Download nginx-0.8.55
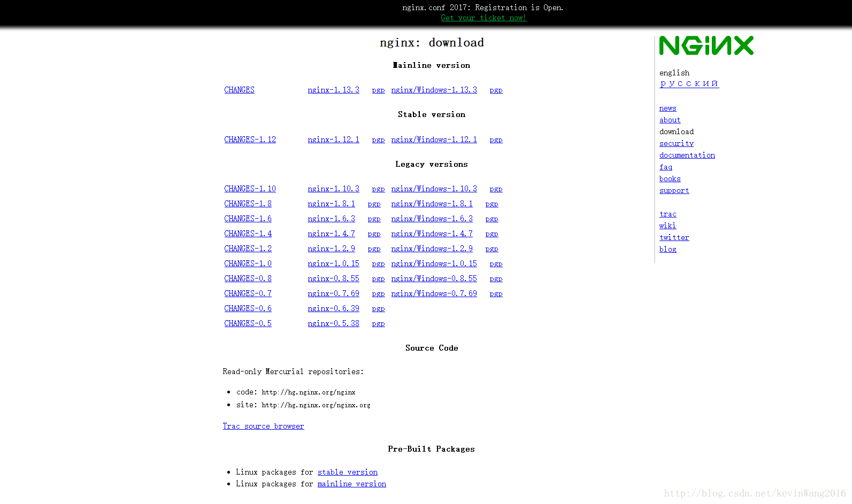 coord(333,278)
